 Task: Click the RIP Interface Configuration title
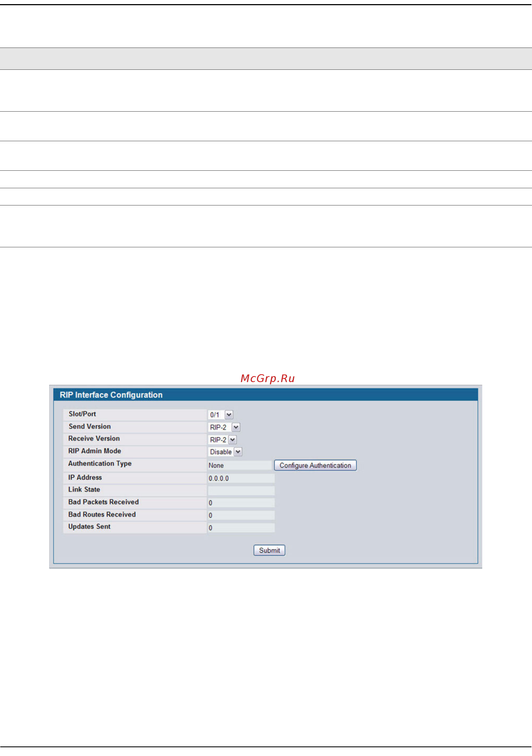pos(111,395)
